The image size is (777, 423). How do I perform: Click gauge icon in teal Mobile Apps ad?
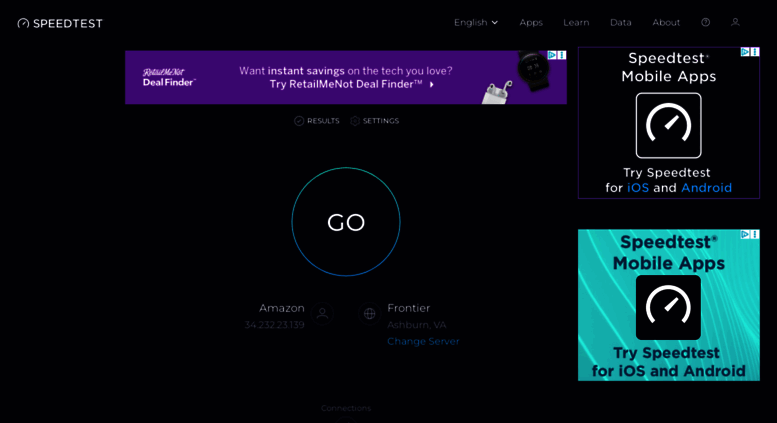668,307
